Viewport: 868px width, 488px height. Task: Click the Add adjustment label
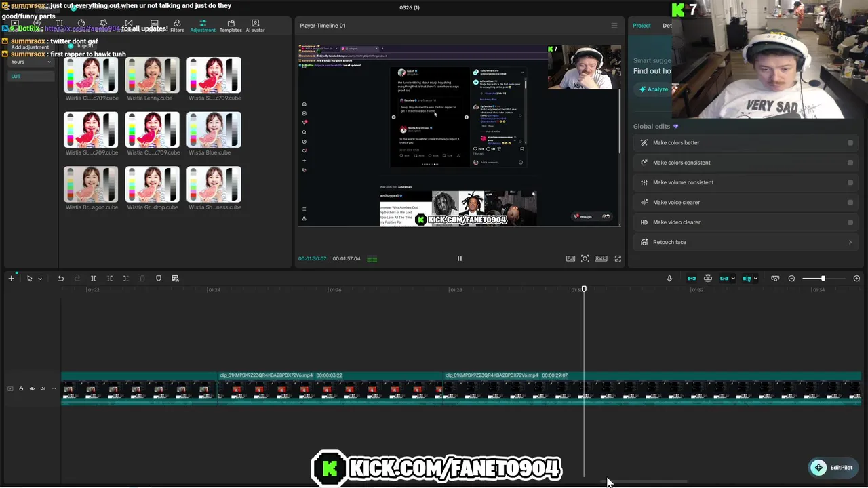coord(30,47)
